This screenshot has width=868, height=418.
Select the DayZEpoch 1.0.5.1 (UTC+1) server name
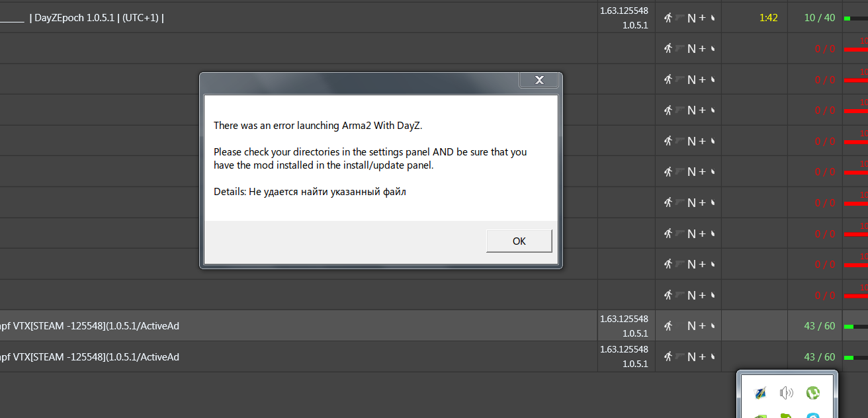(x=97, y=18)
